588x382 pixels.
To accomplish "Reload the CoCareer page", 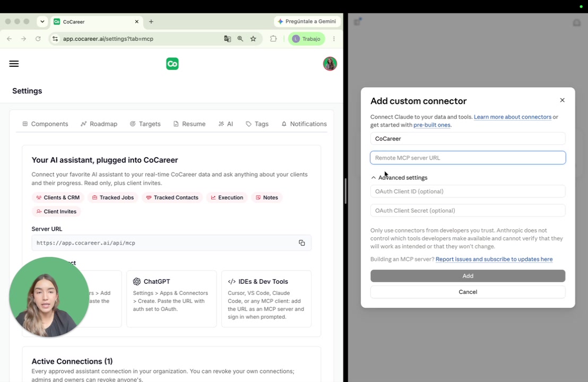I will 38,39.
